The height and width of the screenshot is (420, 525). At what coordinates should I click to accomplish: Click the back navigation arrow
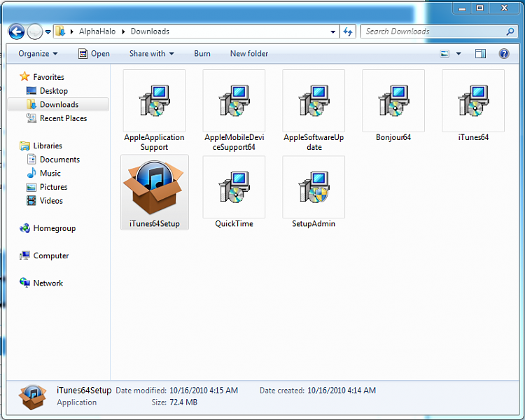tap(16, 31)
